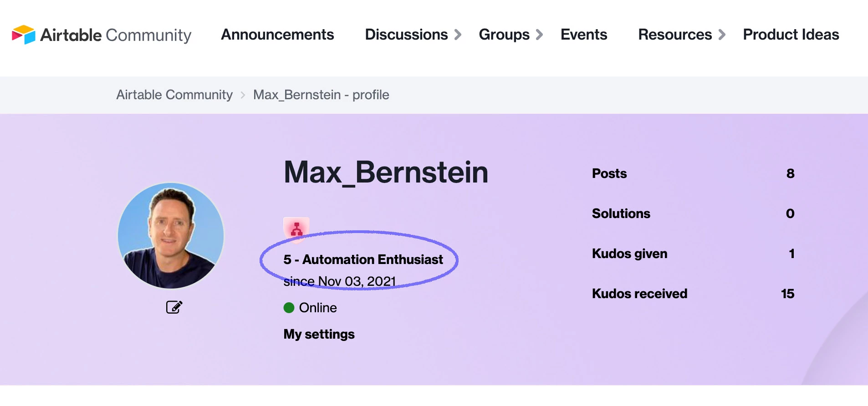Open the Announcements menu item

coord(277,35)
